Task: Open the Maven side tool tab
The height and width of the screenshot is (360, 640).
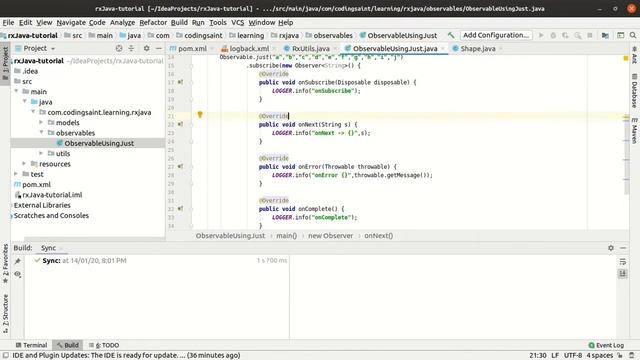Action: tap(634, 131)
